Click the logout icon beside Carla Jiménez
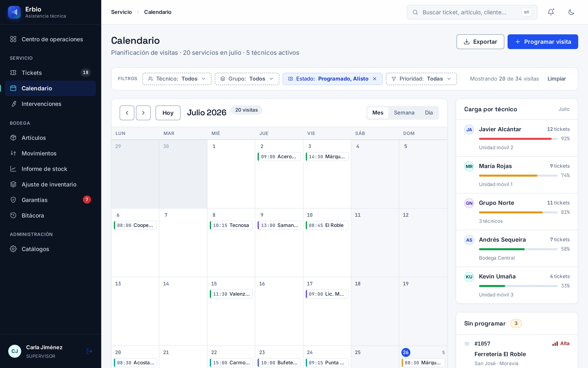The height and width of the screenshot is (368, 588). (89, 351)
